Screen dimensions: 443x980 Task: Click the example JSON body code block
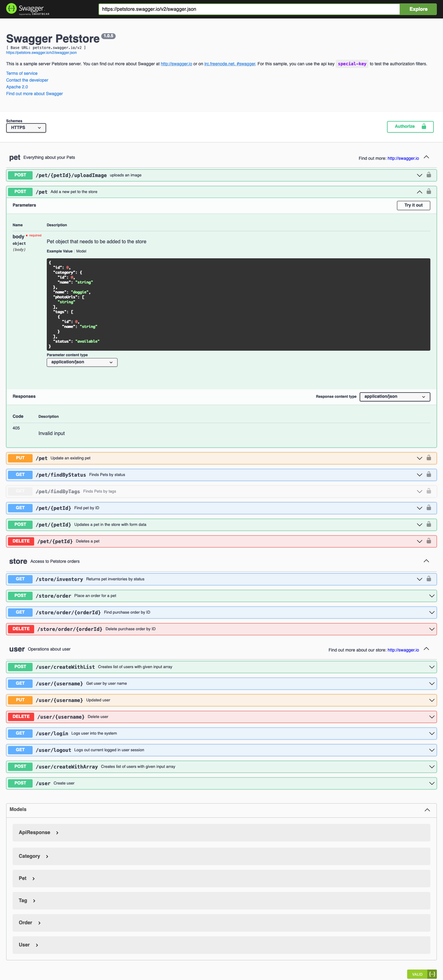[x=238, y=304]
